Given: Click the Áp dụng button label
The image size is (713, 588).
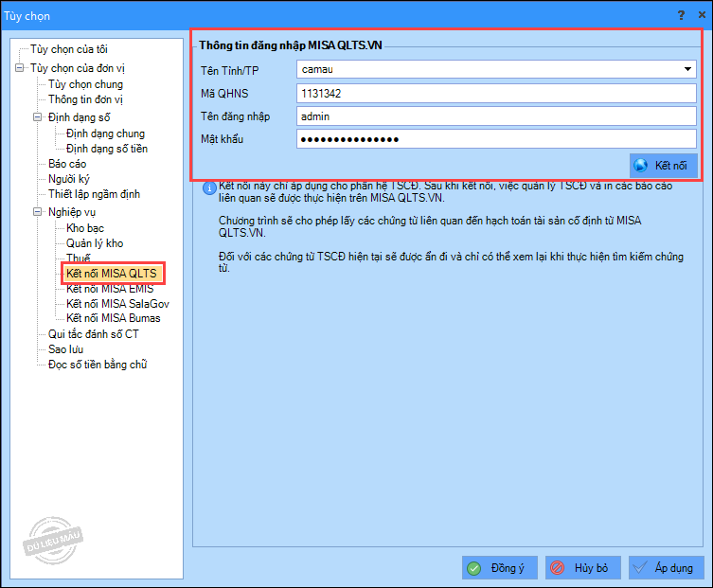Looking at the screenshot, I should (x=674, y=568).
